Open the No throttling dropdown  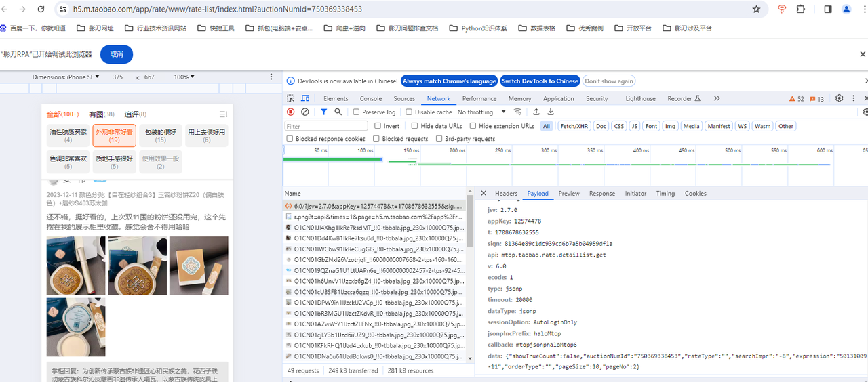(x=481, y=112)
